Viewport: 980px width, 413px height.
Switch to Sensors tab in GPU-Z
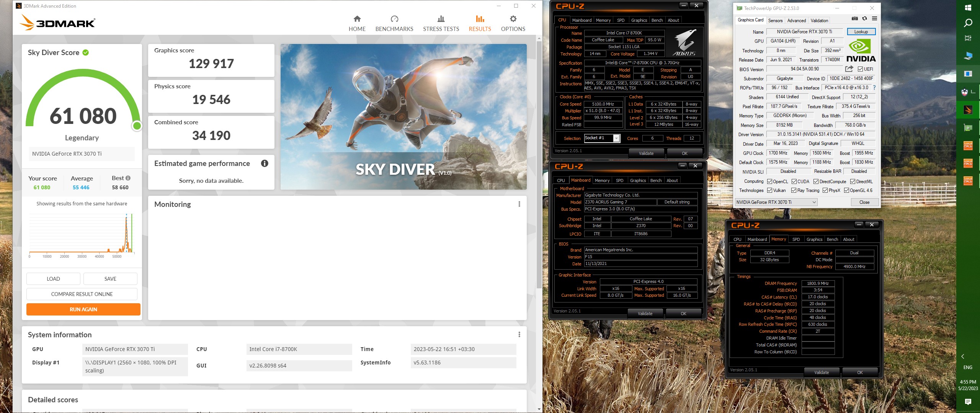click(775, 21)
